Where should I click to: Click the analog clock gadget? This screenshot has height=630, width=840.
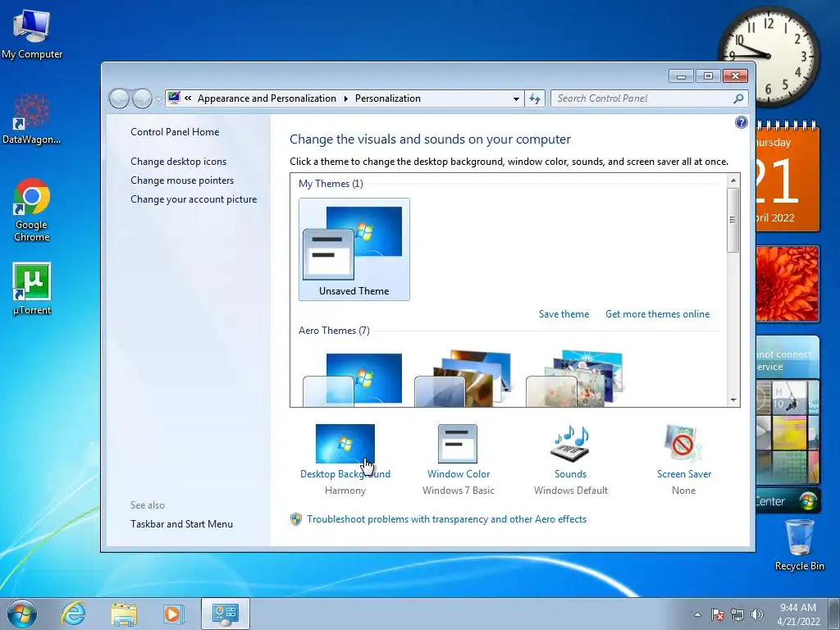click(768, 56)
